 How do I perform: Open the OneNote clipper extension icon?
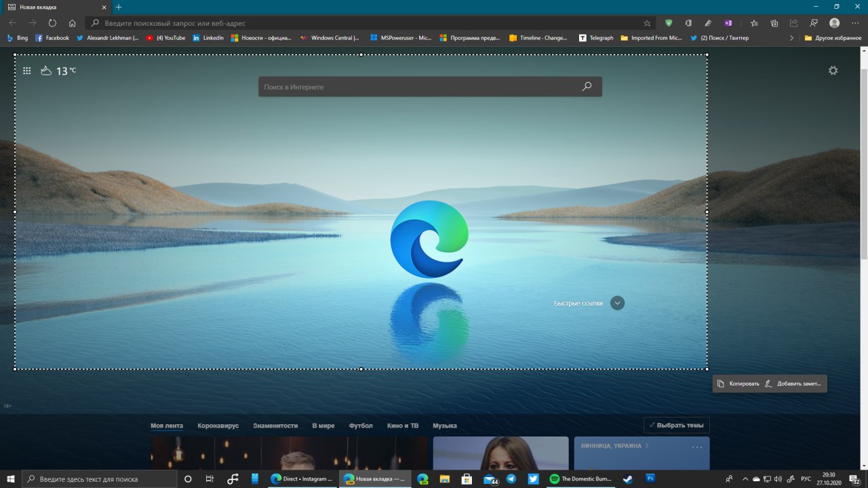728,23
